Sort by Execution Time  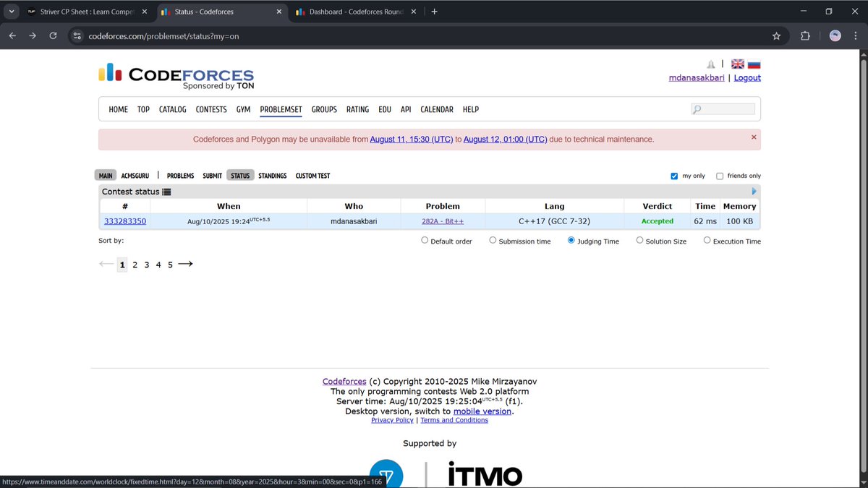click(x=707, y=241)
